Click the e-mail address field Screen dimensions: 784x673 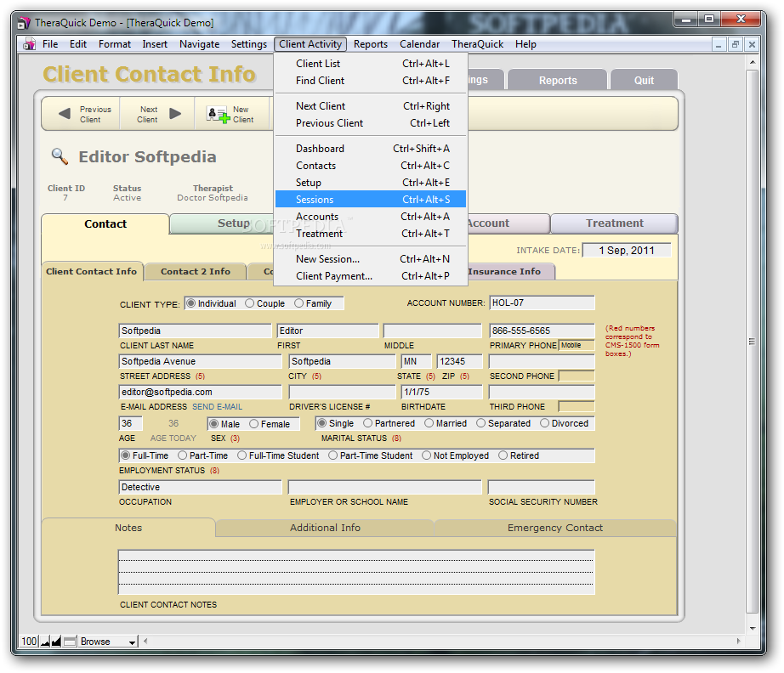tap(200, 393)
